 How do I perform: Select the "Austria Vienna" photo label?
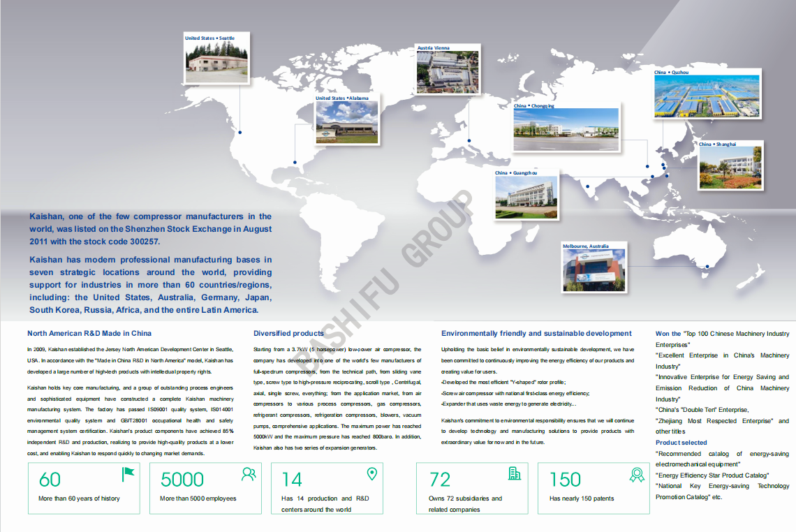(x=434, y=47)
